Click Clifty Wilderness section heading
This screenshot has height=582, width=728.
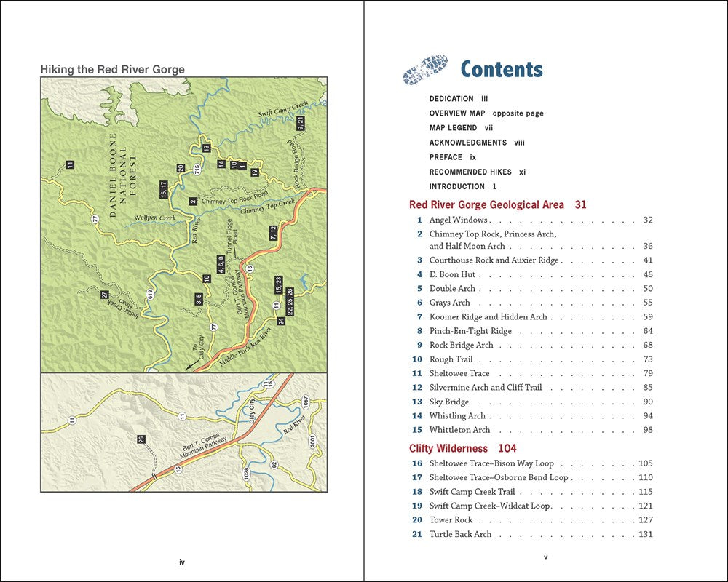(x=462, y=448)
